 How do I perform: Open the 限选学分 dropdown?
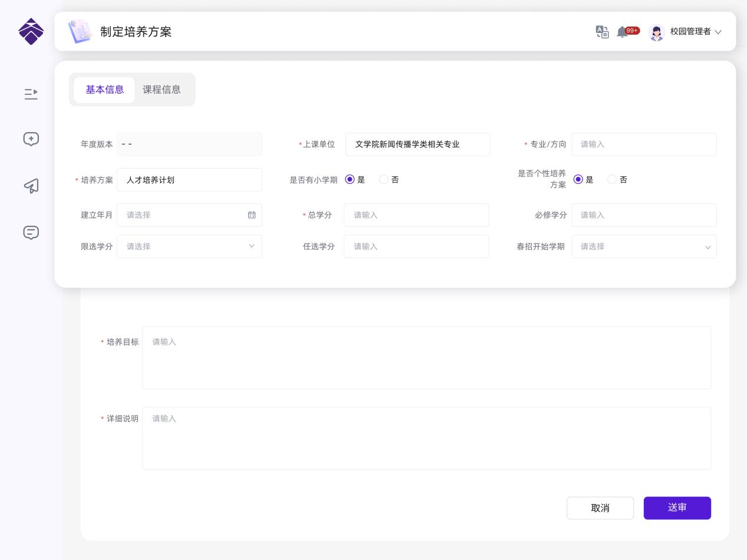[189, 246]
